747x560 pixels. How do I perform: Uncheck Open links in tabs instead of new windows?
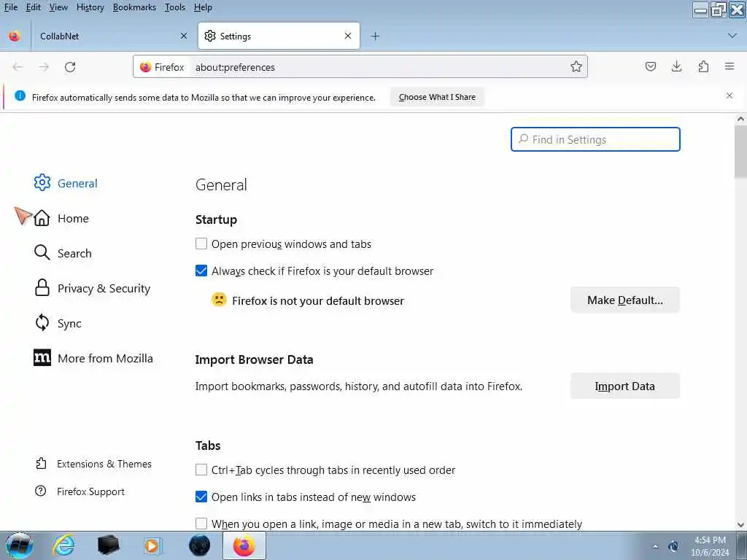[201, 497]
